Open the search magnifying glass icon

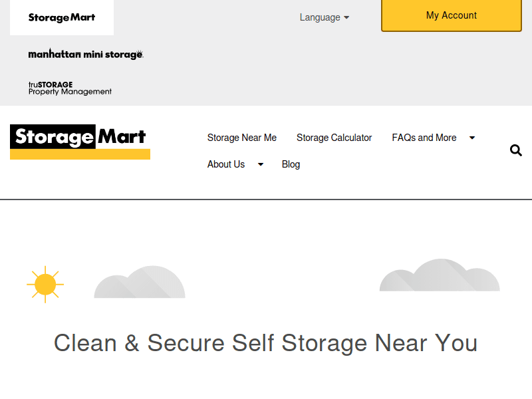point(516,150)
